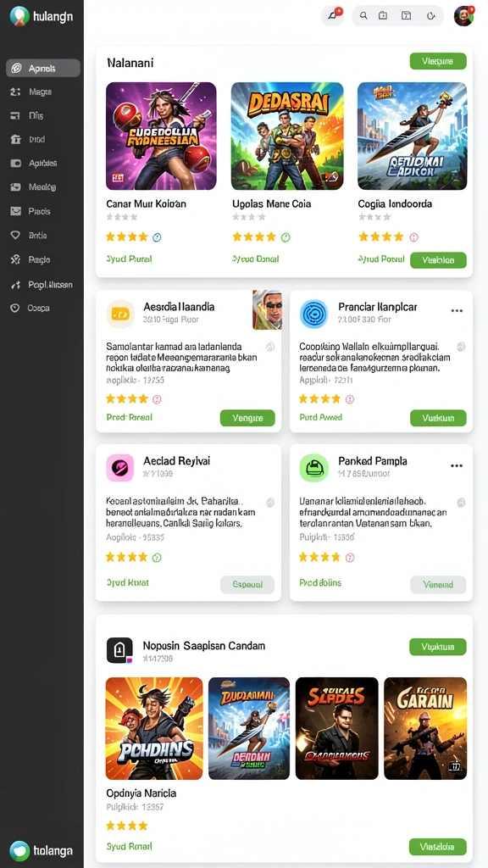Click the green button in Nalanani header
Screen dimensions: 488x868
pyautogui.click(x=438, y=61)
